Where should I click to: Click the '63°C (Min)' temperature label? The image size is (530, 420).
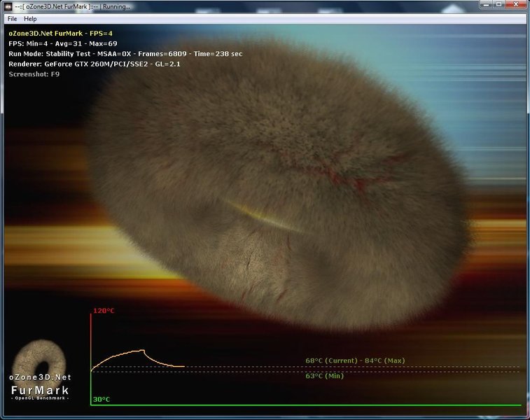324,376
